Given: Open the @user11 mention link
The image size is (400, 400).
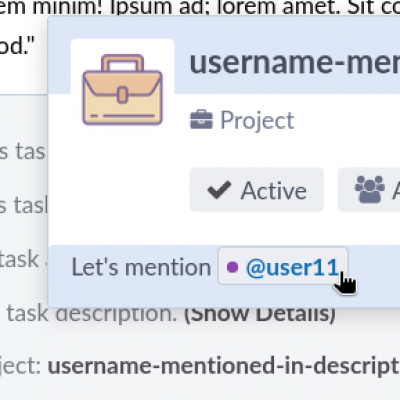Looking at the screenshot, I should (292, 267).
